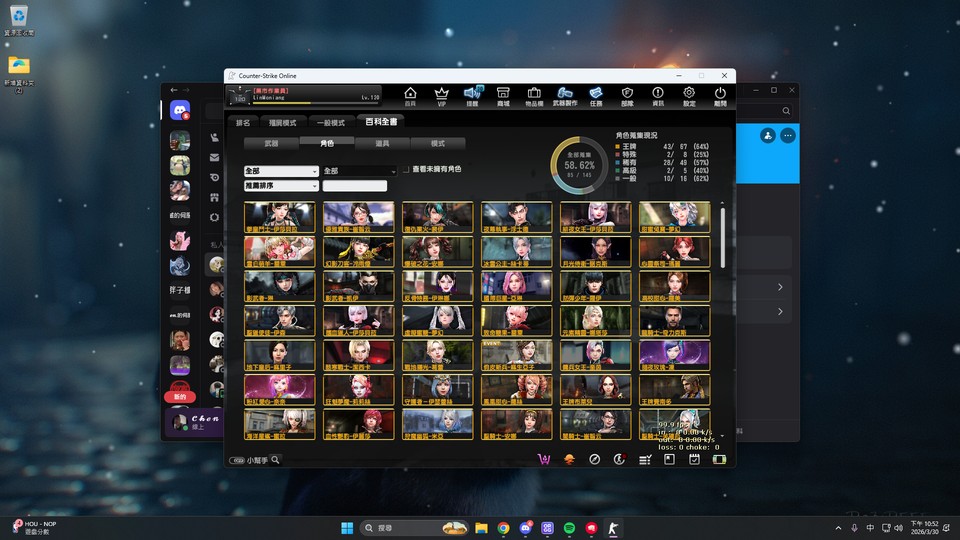Open the 推薦排序 sort dropdown

(x=281, y=186)
